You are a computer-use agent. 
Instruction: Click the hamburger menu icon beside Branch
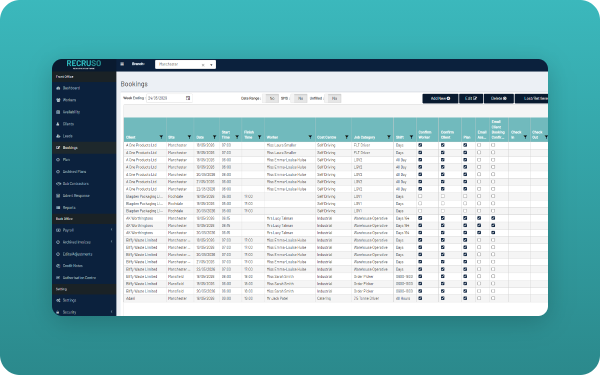pyautogui.click(x=122, y=64)
